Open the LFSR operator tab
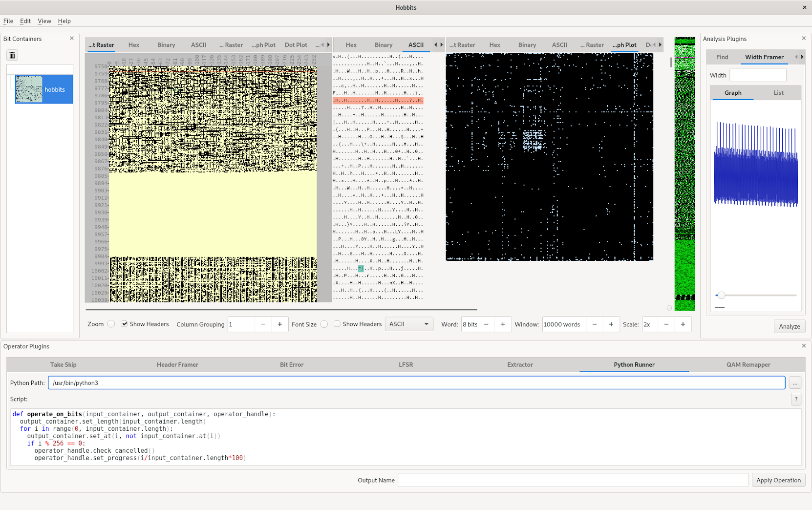Viewport: 812px width, 510px height. 406,365
